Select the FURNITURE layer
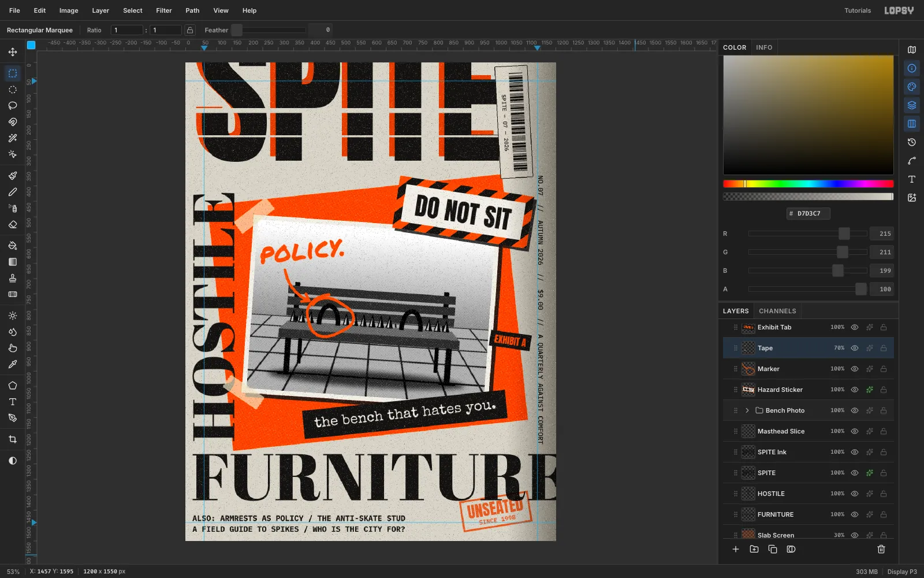 808,514
